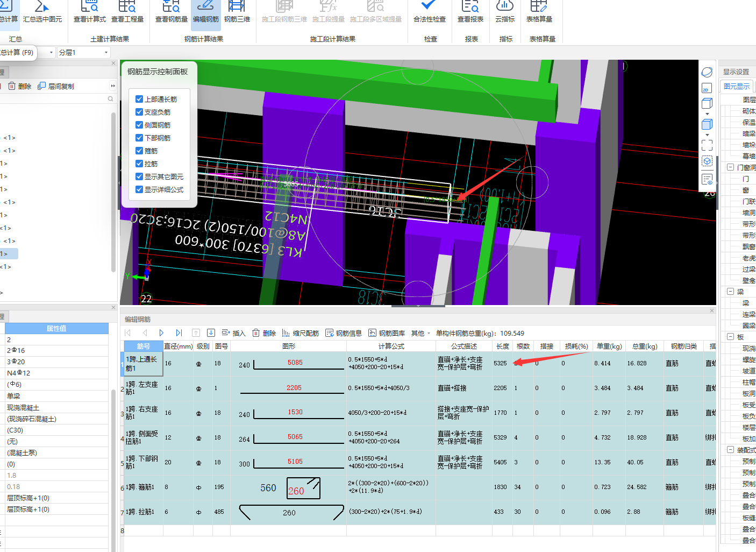Click the solid shaded cube icon

point(707,124)
